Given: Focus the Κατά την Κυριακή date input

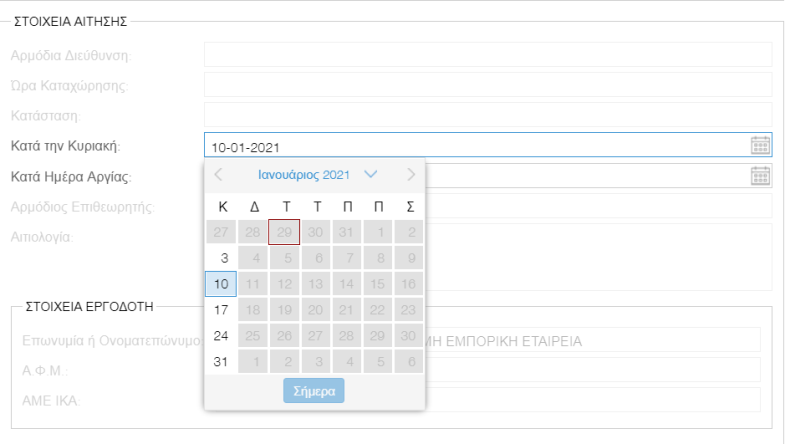Looking at the screenshot, I should (x=476, y=145).
